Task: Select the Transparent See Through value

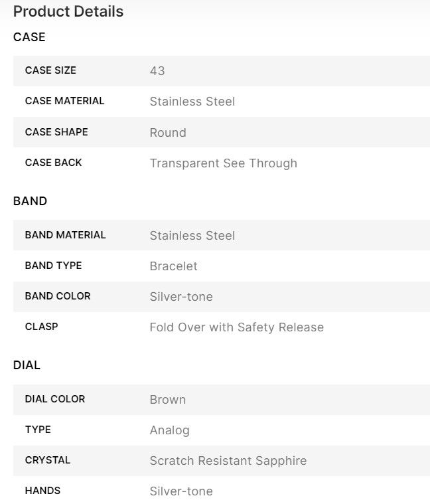Action: [223, 163]
